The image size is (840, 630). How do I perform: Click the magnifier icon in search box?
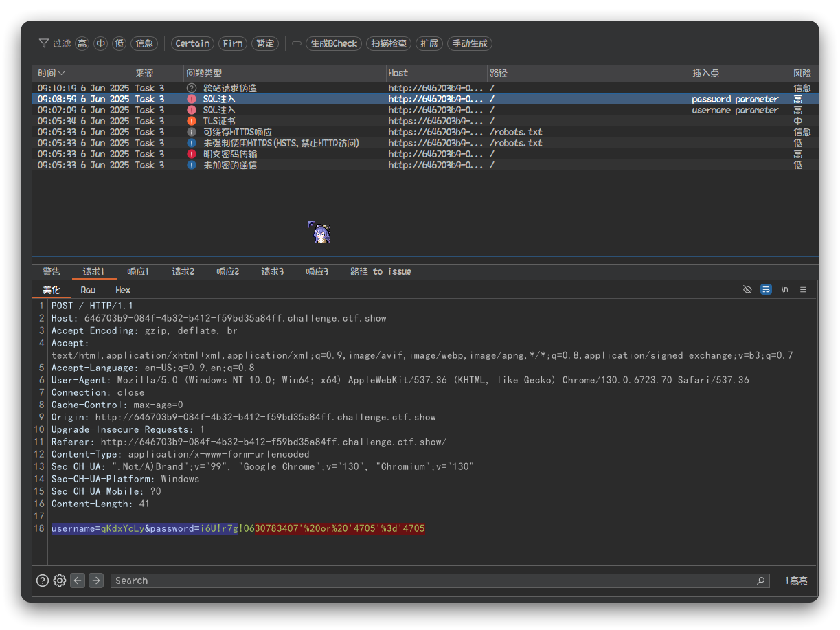click(x=760, y=581)
